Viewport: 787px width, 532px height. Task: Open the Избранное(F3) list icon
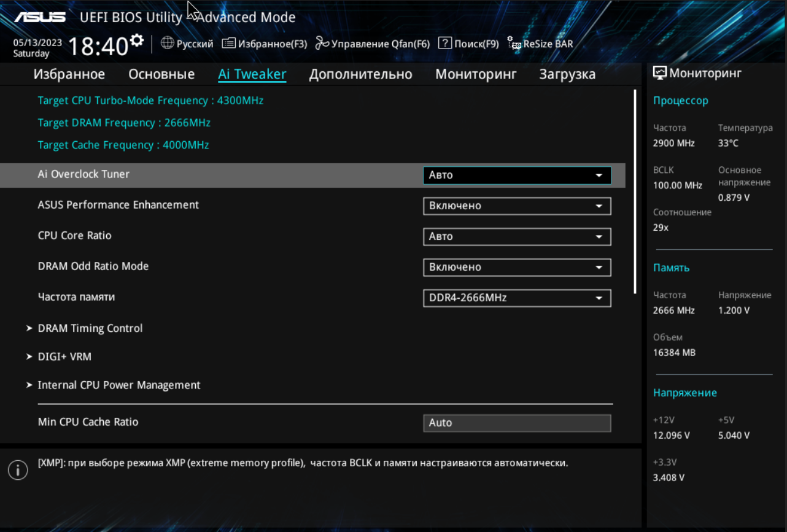(x=229, y=44)
